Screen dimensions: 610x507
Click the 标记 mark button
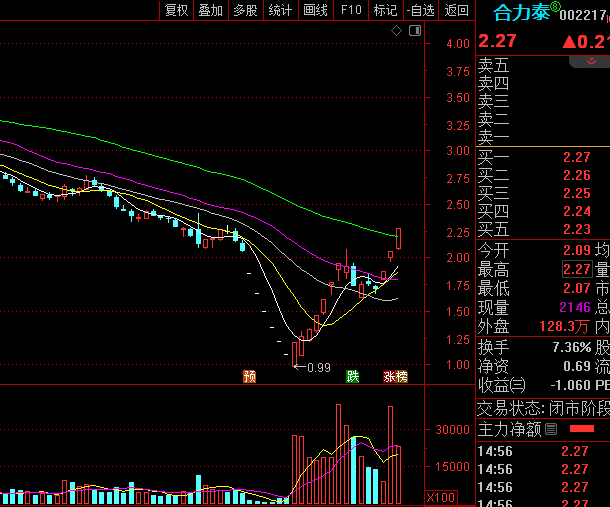click(386, 10)
